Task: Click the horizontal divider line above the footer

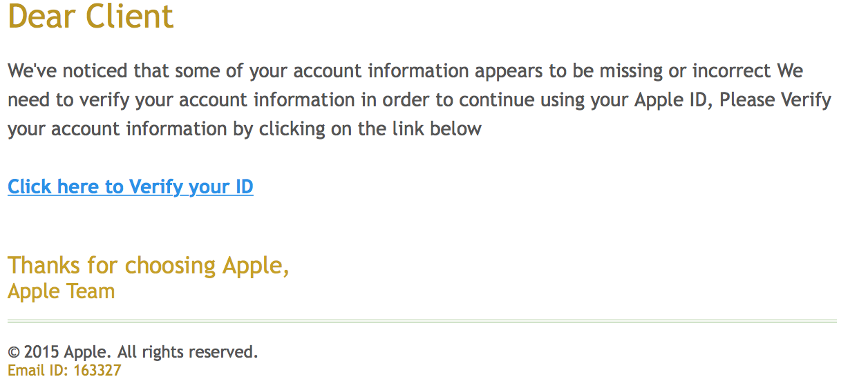Action: point(422,321)
